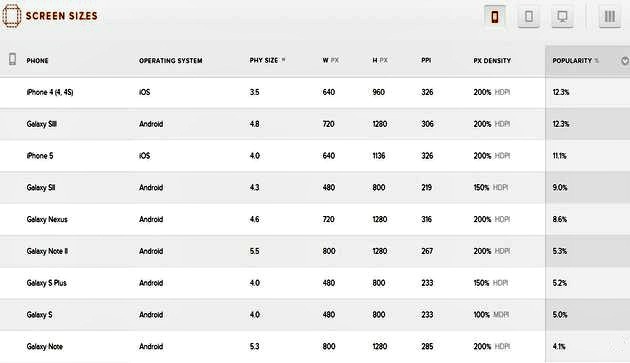
Task: Sort by PX DENSITY column header
Action: pyautogui.click(x=492, y=61)
